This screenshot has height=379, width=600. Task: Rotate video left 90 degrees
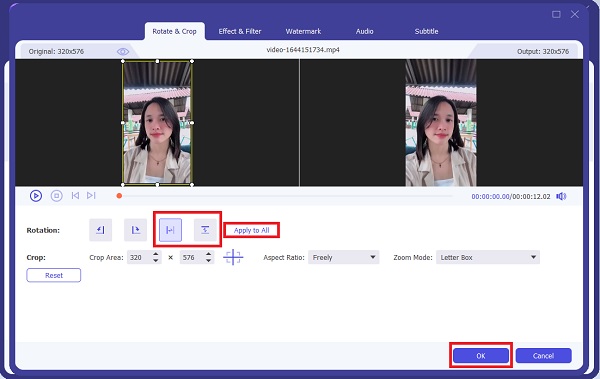tap(101, 230)
